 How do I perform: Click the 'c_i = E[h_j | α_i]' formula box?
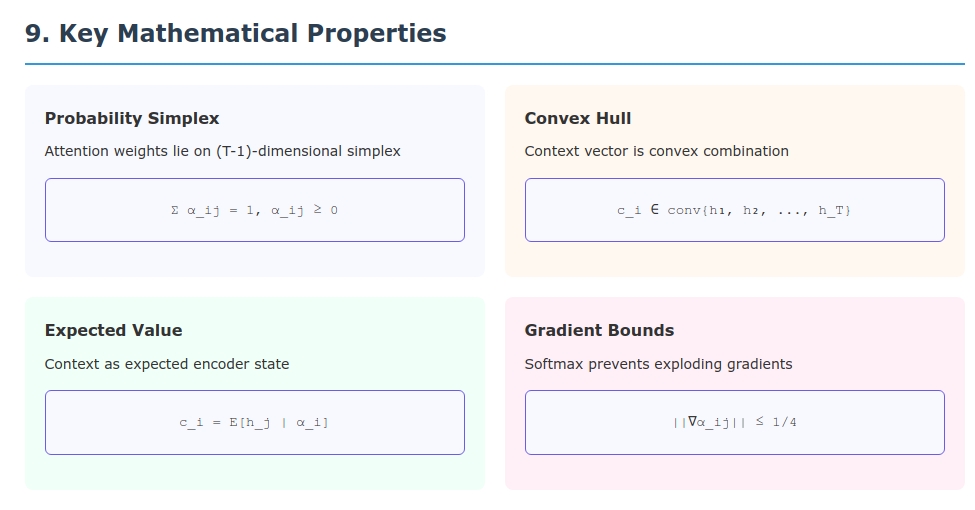pos(255,422)
